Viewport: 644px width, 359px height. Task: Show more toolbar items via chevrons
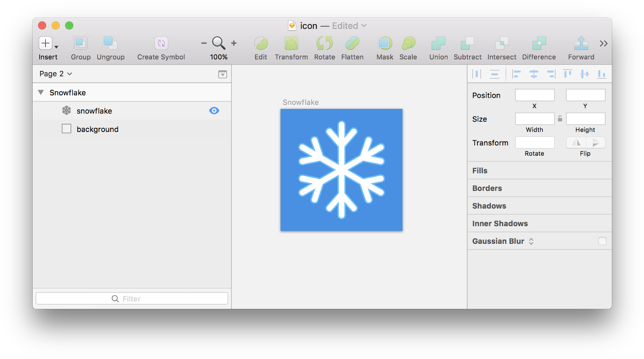pyautogui.click(x=603, y=43)
